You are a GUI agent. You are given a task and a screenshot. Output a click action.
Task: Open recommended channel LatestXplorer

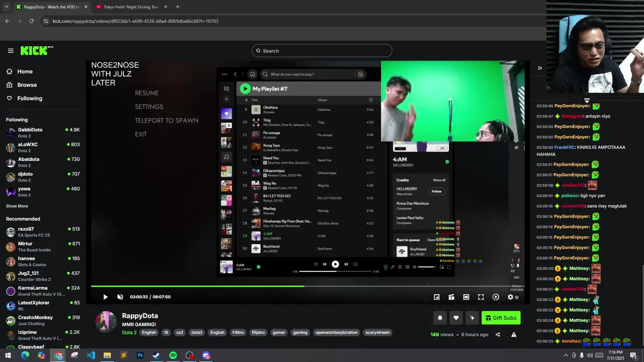click(43, 306)
